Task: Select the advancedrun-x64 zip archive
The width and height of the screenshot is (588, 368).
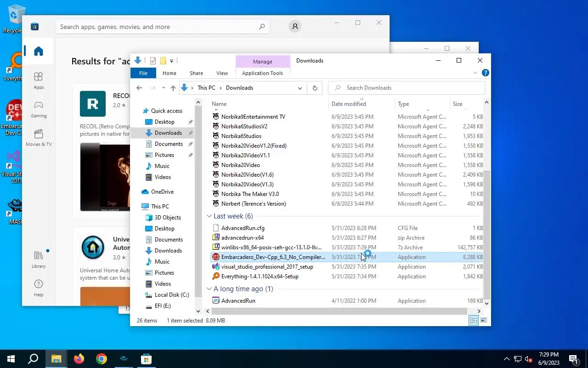Action: point(347,238)
